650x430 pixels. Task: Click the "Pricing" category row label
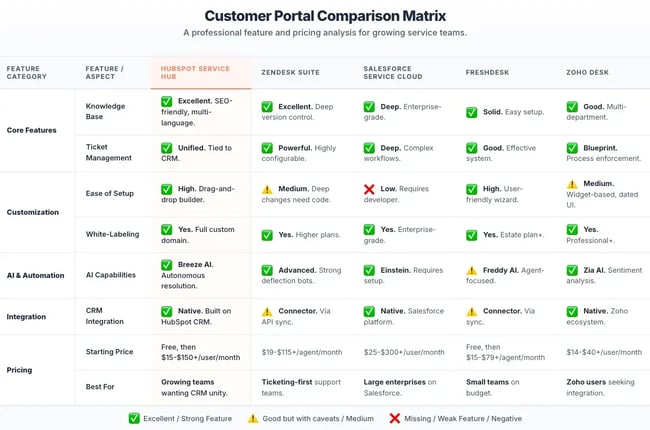click(19, 370)
